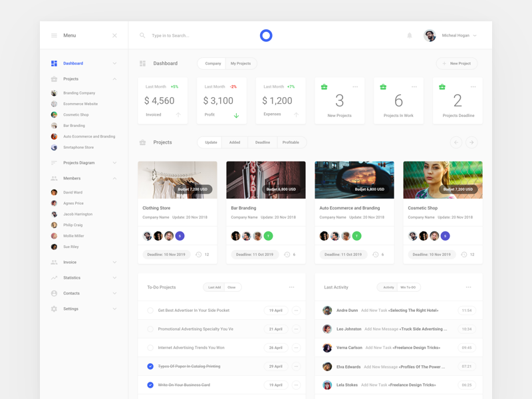Select Activity tab in Last Activity

[x=388, y=287]
